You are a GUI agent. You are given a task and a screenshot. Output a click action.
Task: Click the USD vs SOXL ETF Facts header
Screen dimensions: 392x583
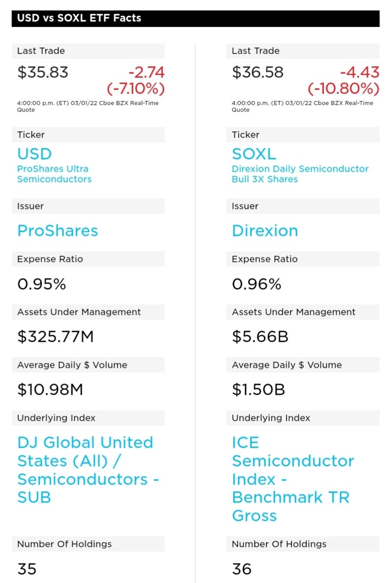pos(79,18)
